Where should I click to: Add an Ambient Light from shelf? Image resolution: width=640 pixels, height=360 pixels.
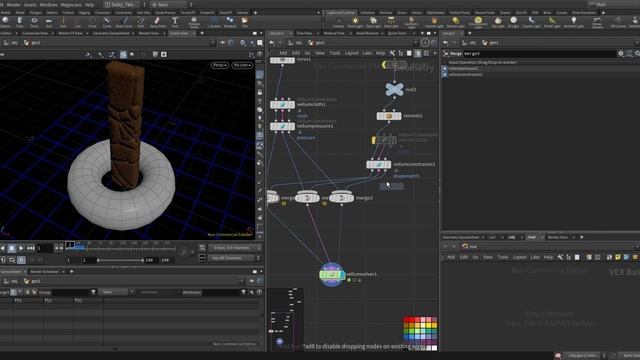click(573, 22)
